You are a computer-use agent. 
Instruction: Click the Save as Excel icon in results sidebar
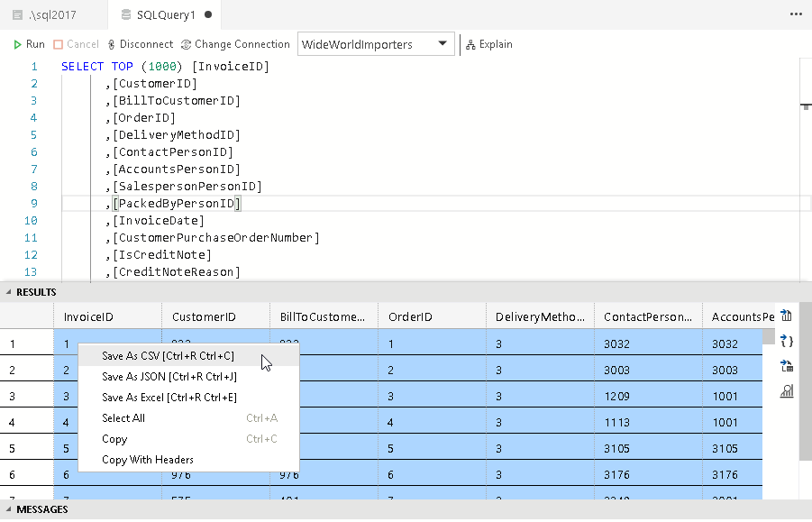point(786,366)
